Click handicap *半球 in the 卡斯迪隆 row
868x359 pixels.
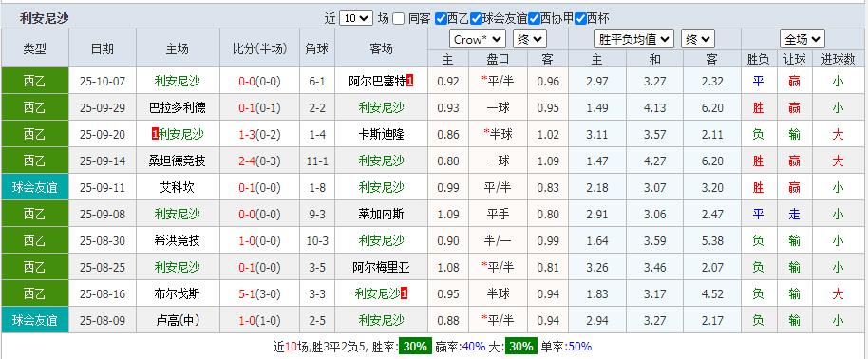click(498, 135)
